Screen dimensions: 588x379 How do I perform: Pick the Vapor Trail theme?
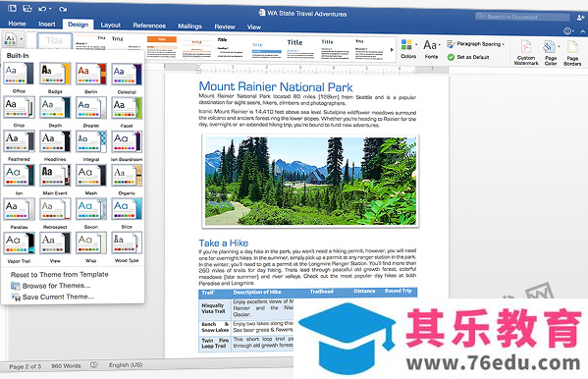point(19,243)
